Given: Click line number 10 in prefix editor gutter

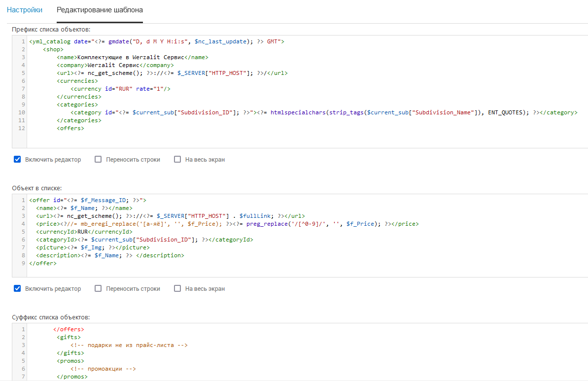Looking at the screenshot, I should [22, 112].
